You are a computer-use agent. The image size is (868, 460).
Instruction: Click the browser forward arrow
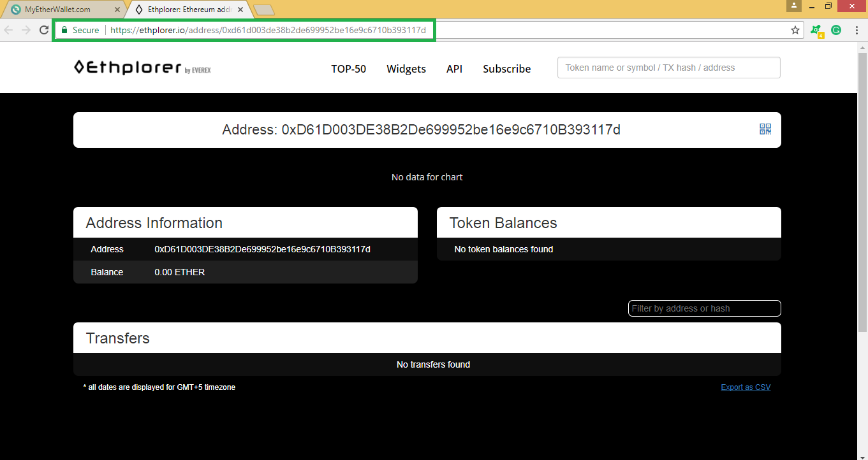pyautogui.click(x=26, y=30)
